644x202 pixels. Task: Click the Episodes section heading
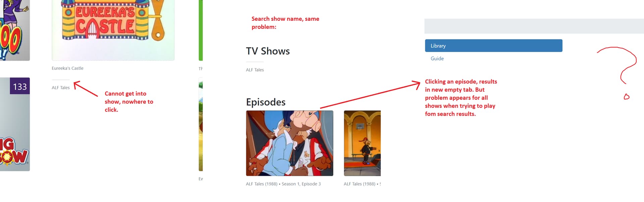(266, 102)
